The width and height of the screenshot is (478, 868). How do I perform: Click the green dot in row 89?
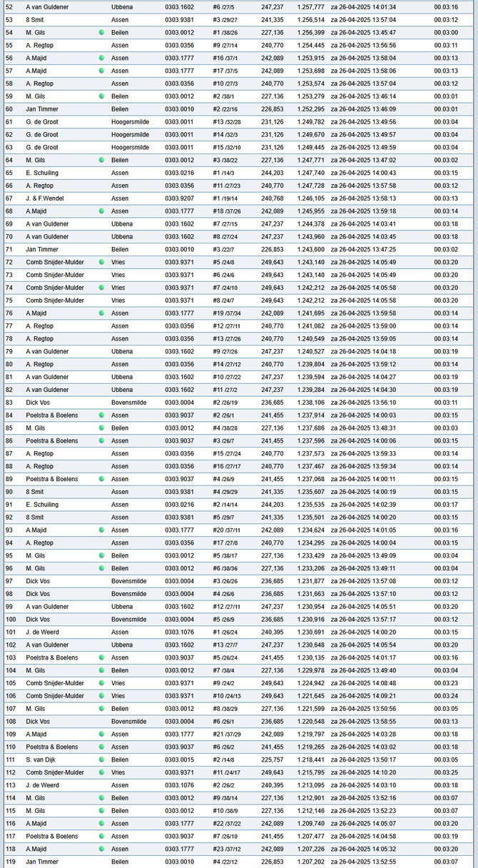pos(101,479)
